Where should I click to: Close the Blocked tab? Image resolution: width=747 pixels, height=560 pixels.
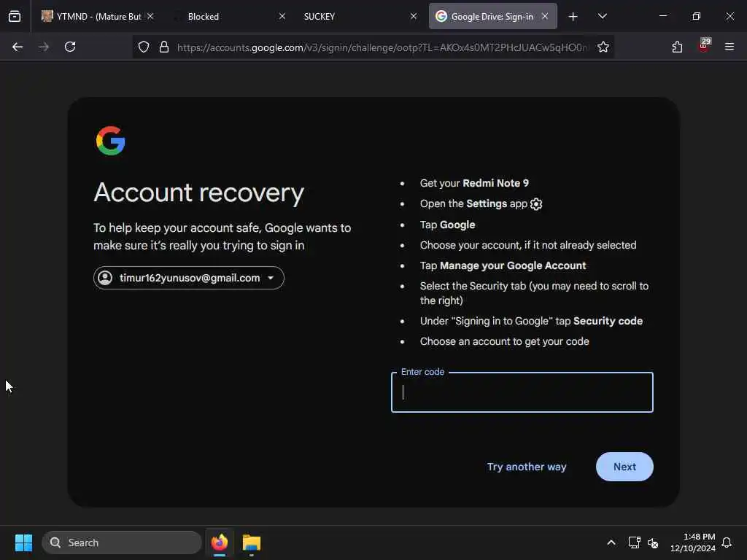(x=282, y=16)
